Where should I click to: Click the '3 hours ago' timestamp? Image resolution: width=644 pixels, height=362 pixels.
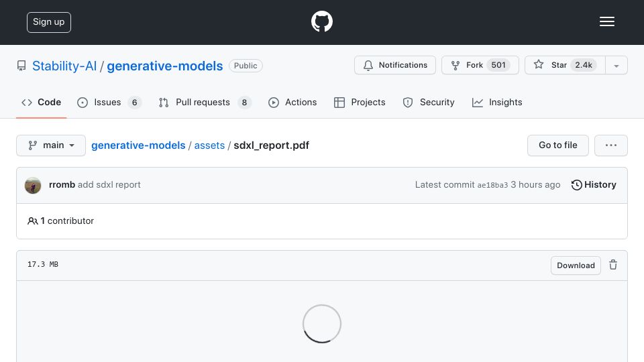[x=535, y=185]
